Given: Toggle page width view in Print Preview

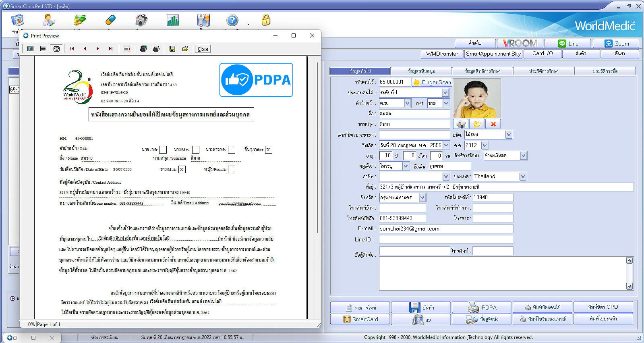Looking at the screenshot, I should click(56, 49).
